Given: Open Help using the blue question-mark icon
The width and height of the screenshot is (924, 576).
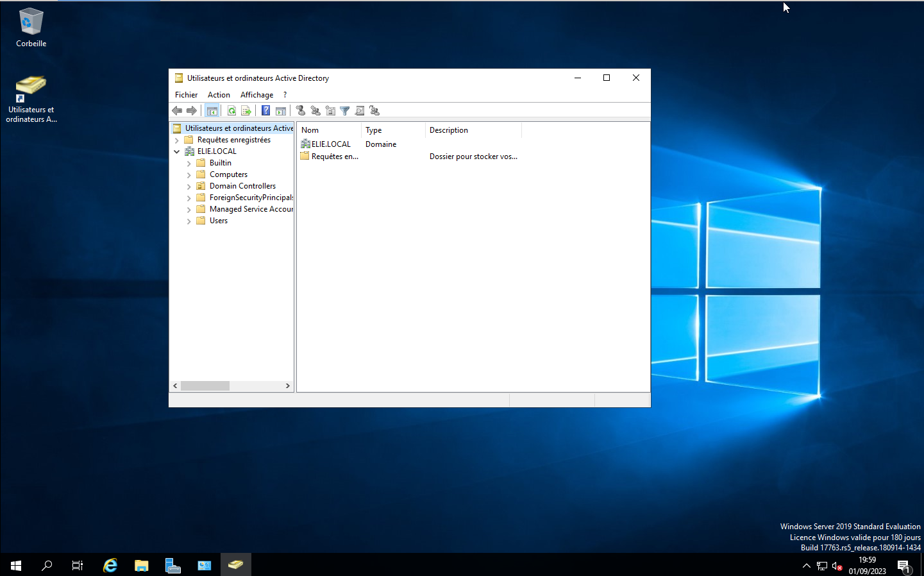Looking at the screenshot, I should click(x=265, y=111).
